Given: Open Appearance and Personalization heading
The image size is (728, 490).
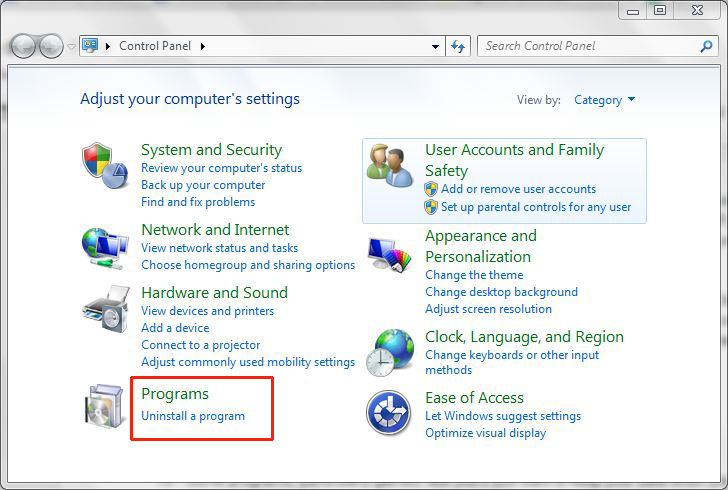Looking at the screenshot, I should (481, 246).
